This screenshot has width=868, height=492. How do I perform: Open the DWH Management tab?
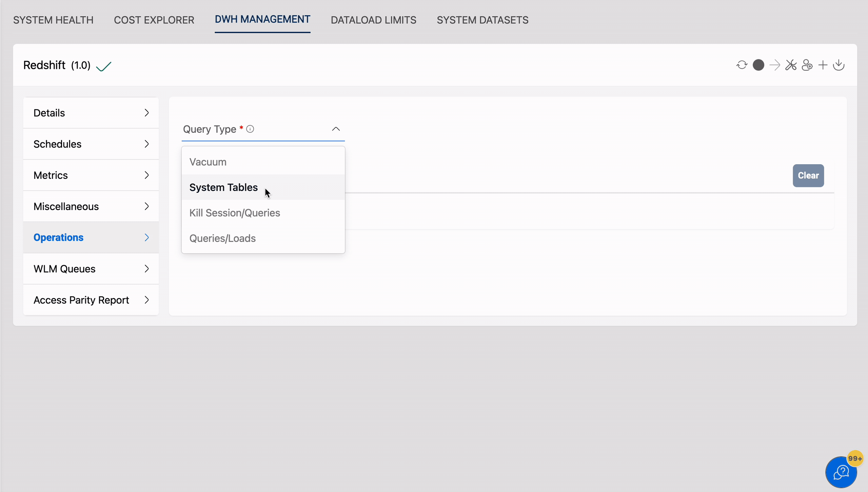click(262, 20)
